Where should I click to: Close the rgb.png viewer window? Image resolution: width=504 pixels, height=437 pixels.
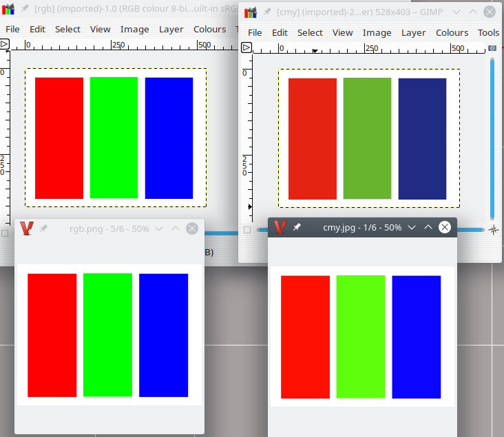[x=192, y=228]
